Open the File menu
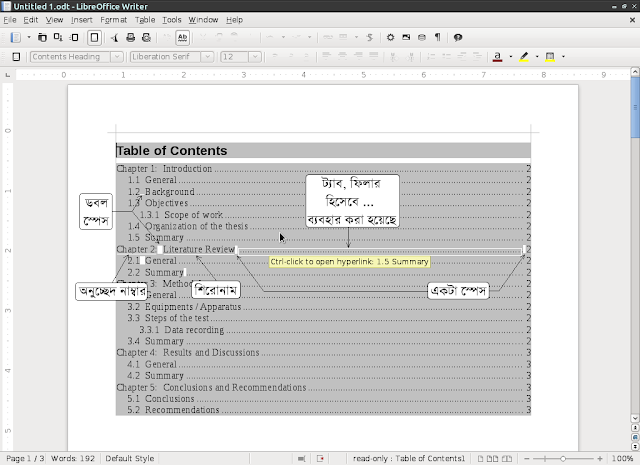The width and height of the screenshot is (640, 465). tap(10, 20)
